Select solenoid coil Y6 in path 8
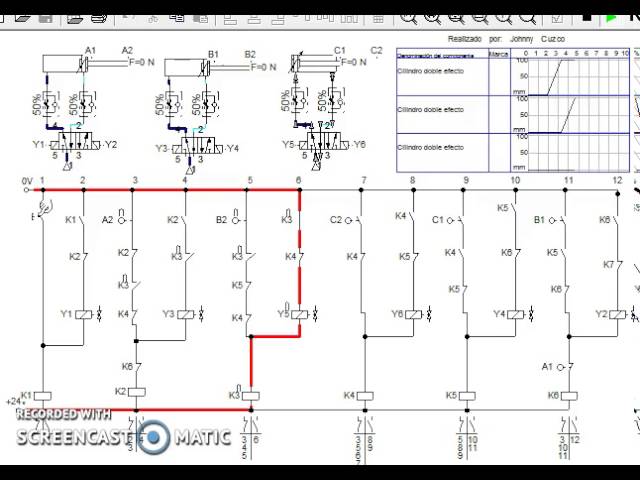The width and height of the screenshot is (640, 480). [413, 314]
